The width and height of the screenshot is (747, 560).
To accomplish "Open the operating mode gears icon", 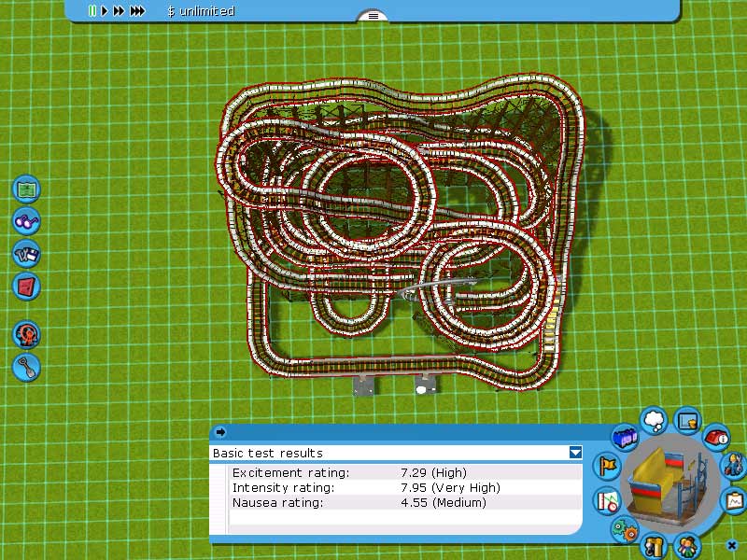I will pyautogui.click(x=625, y=529).
